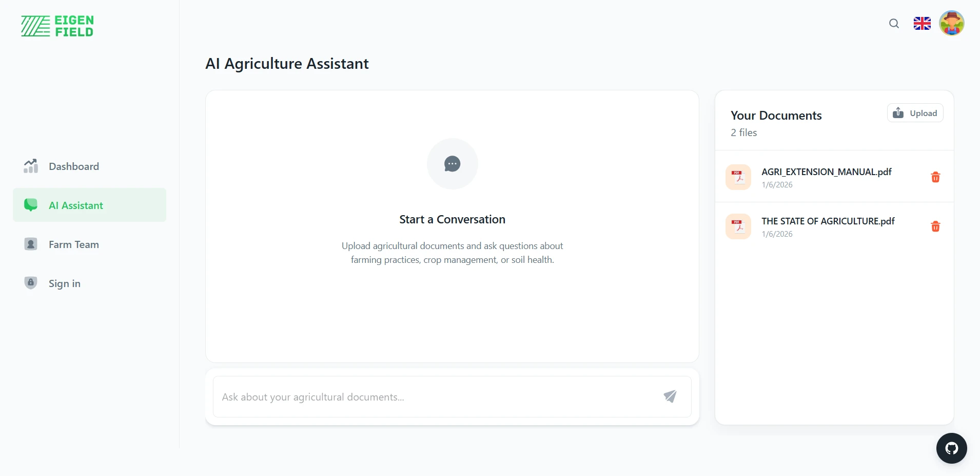Click the Farm Team person icon
This screenshot has height=476, width=980.
pyautogui.click(x=31, y=244)
